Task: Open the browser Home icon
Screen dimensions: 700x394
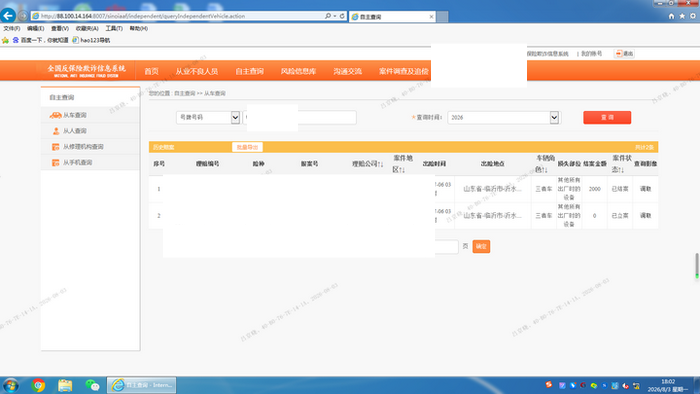Action: point(671,16)
